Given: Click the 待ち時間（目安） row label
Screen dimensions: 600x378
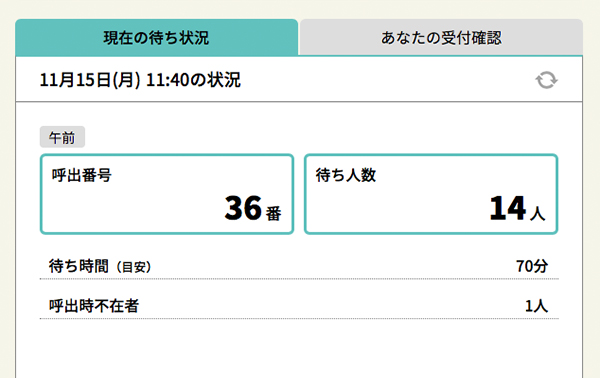Looking at the screenshot, I should [x=100, y=266].
